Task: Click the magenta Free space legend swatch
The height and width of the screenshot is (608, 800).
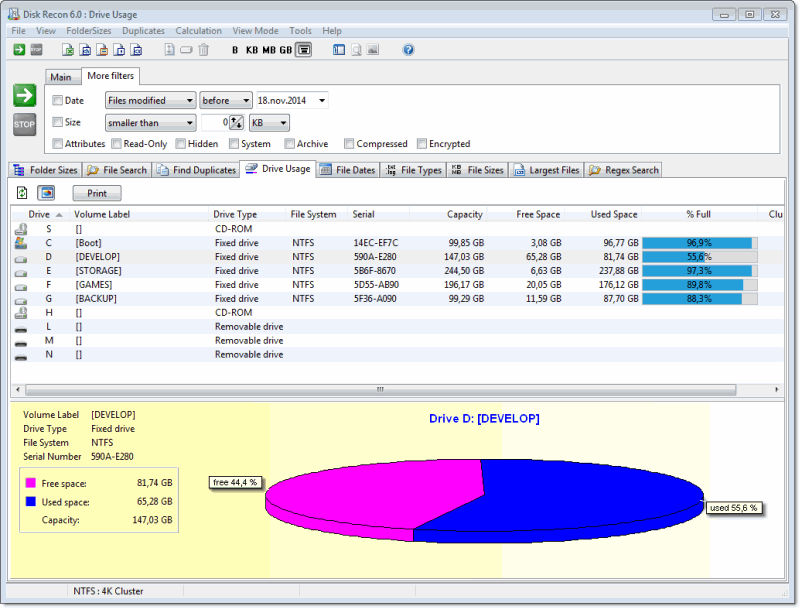Action: pyautogui.click(x=31, y=483)
